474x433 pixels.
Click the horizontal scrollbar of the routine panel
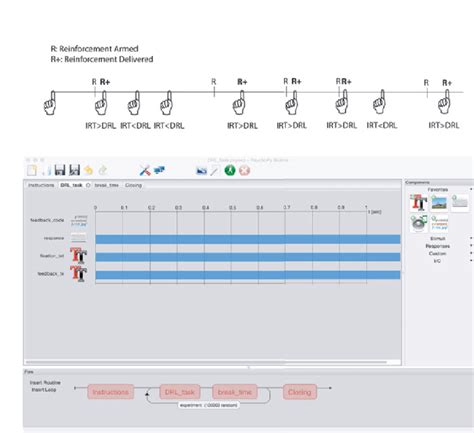tap(206, 362)
